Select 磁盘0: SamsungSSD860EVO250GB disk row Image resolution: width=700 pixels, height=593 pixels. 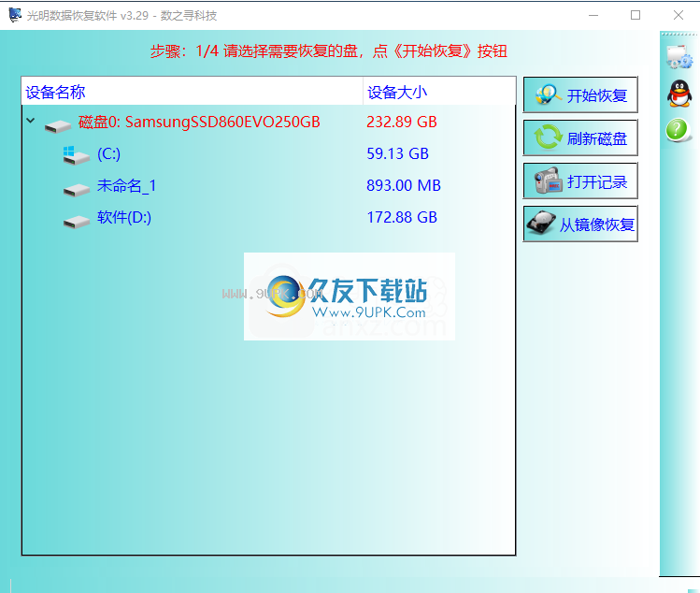pyautogui.click(x=268, y=122)
